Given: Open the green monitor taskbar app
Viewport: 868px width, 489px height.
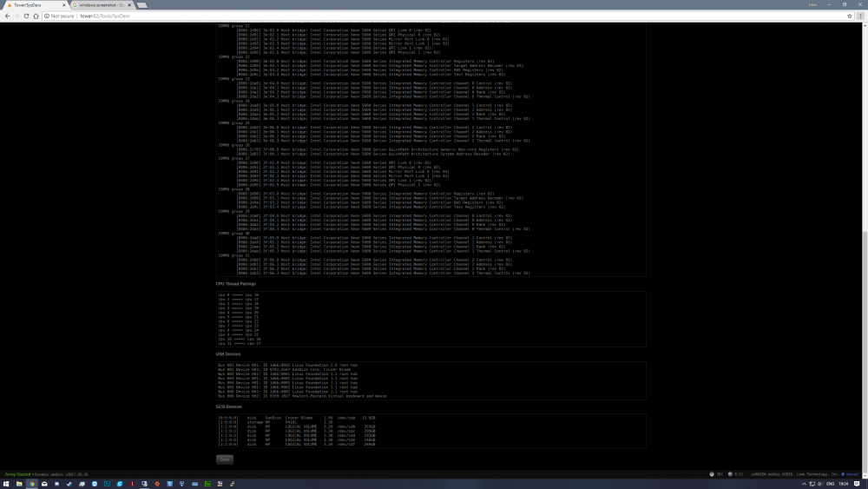Looking at the screenshot, I should pyautogui.click(x=207, y=484).
